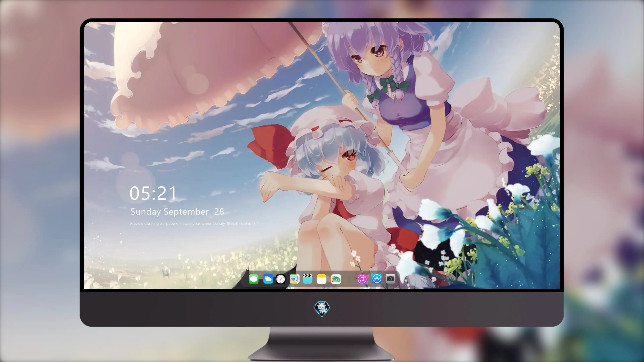Launch the Videos clapperboard app
The height and width of the screenshot is (362, 644).
(308, 279)
